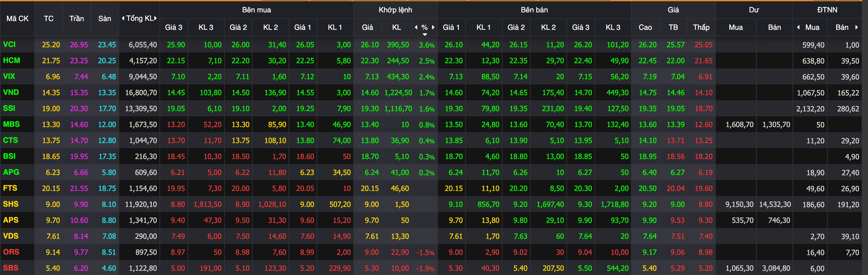Click SSI matched volume 1,116,70
The width and height of the screenshot is (868, 275).
pos(398,109)
